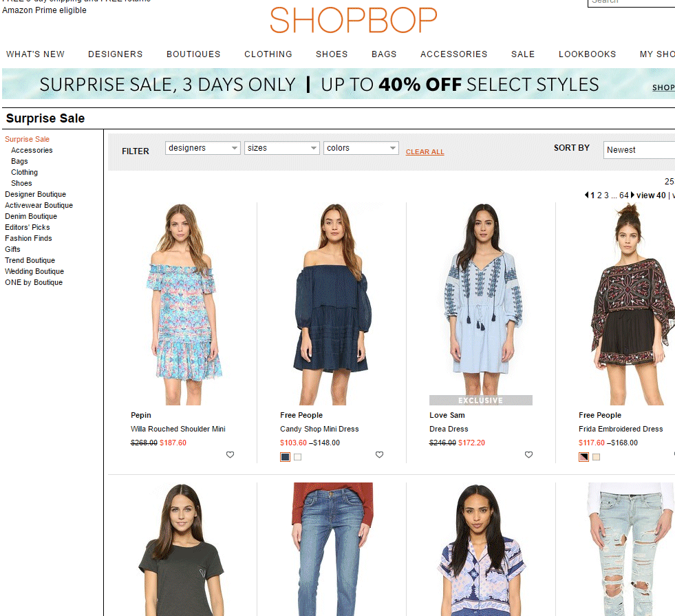The height and width of the screenshot is (616, 675).
Task: Select the navy color swatch under Candy Shop dress
Action: tap(284, 456)
